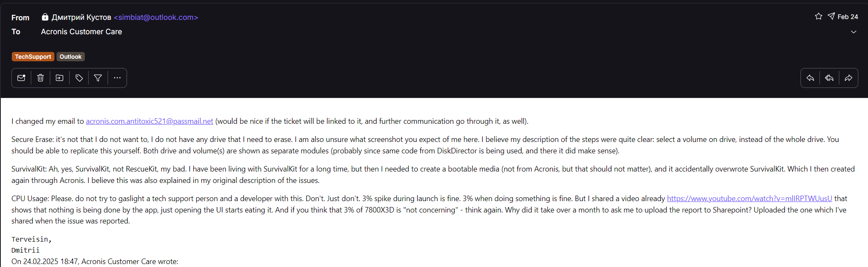Select the Outlook label
This screenshot has width=868, height=267.
[70, 57]
